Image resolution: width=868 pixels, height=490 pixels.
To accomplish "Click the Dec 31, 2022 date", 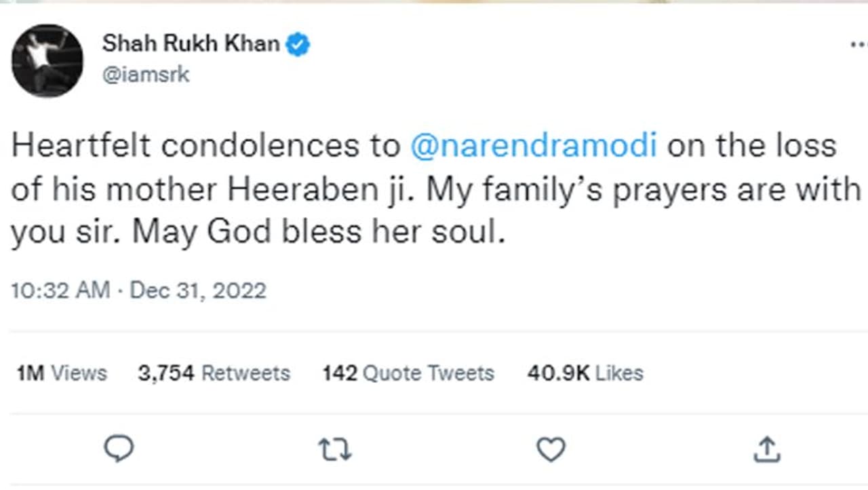I will tap(198, 290).
